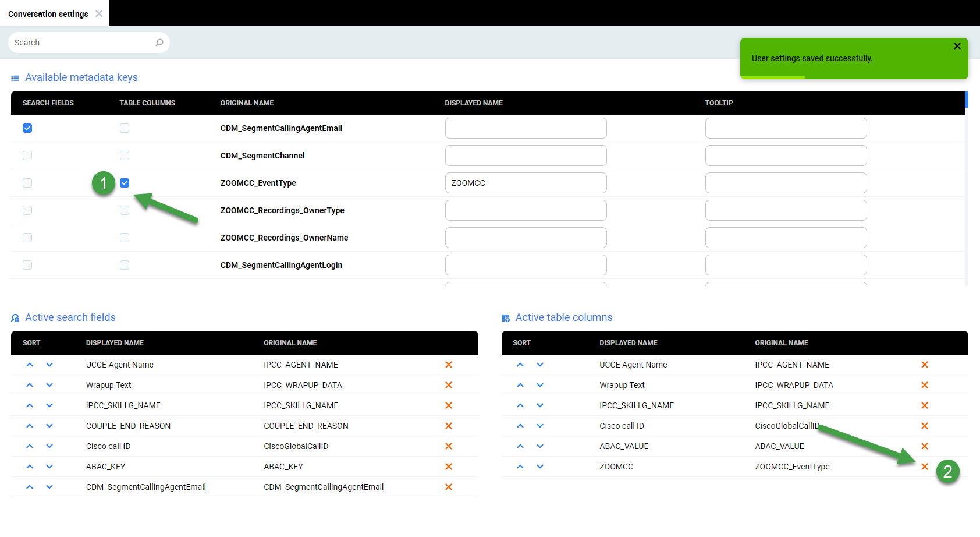Remove COUPLE_END_REASON from active search fields
Screen dimensions: 980x537
click(x=449, y=426)
